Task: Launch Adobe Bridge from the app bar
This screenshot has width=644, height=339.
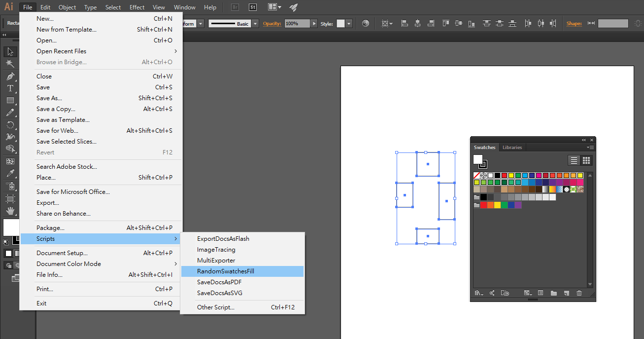Action: click(x=235, y=7)
